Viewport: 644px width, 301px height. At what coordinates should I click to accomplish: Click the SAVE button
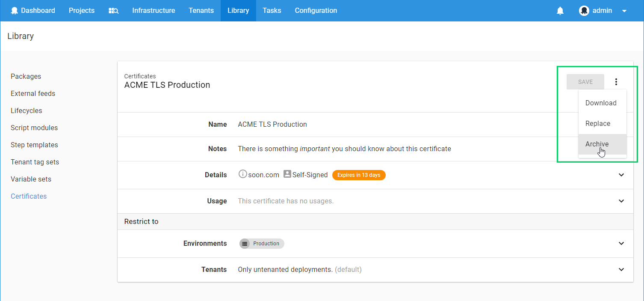coord(585,82)
